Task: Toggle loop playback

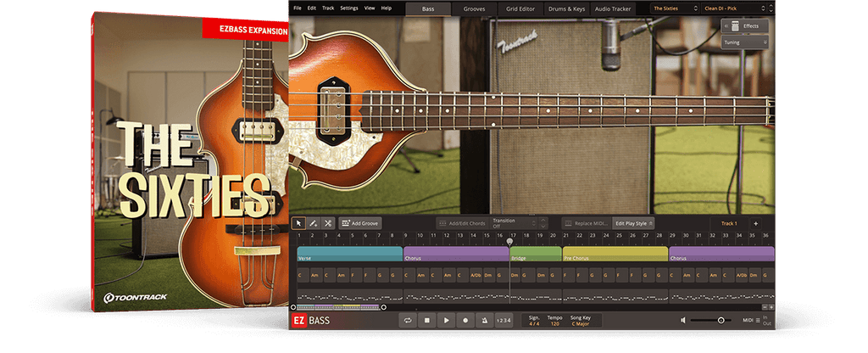Action: point(408,320)
